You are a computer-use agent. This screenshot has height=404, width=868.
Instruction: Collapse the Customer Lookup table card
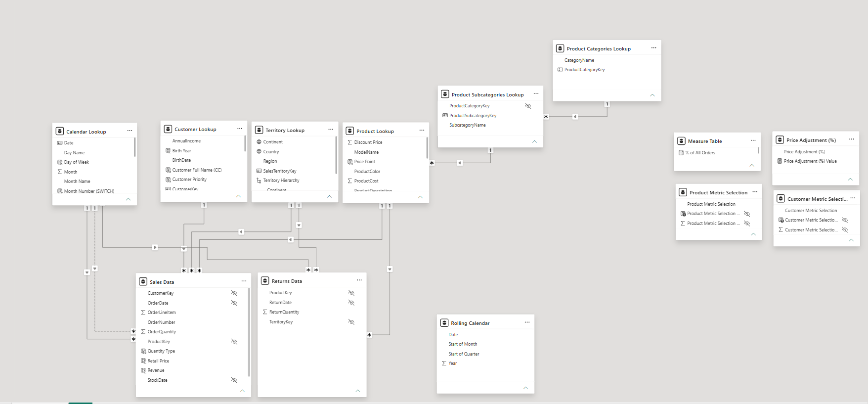238,196
